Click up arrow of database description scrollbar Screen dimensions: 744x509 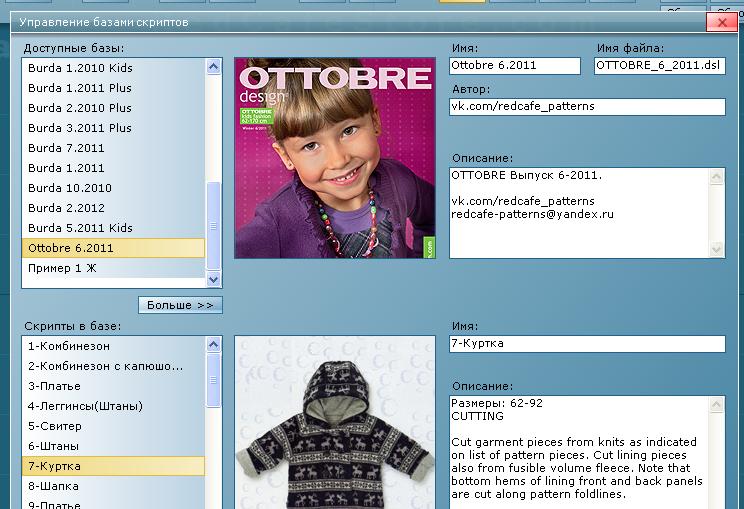pos(716,177)
